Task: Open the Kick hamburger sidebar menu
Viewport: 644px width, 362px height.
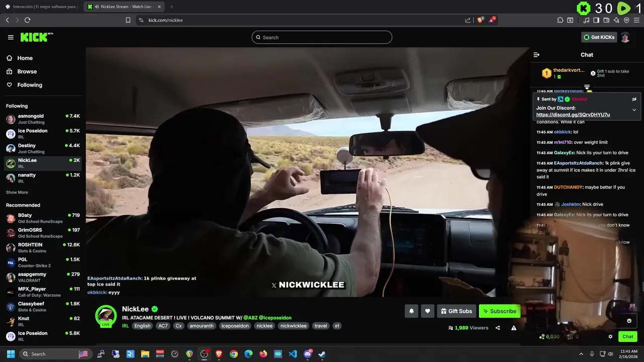Action: (x=11, y=37)
